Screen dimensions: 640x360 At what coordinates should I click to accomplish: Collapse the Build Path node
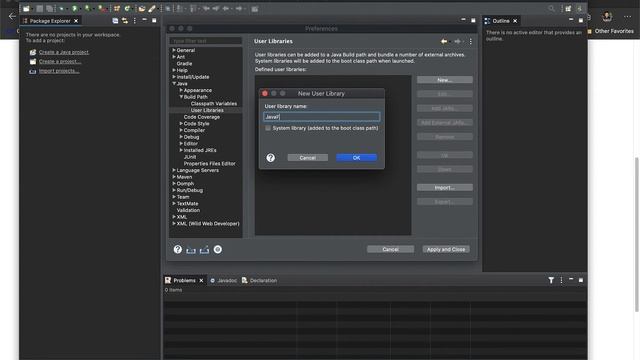(181, 97)
